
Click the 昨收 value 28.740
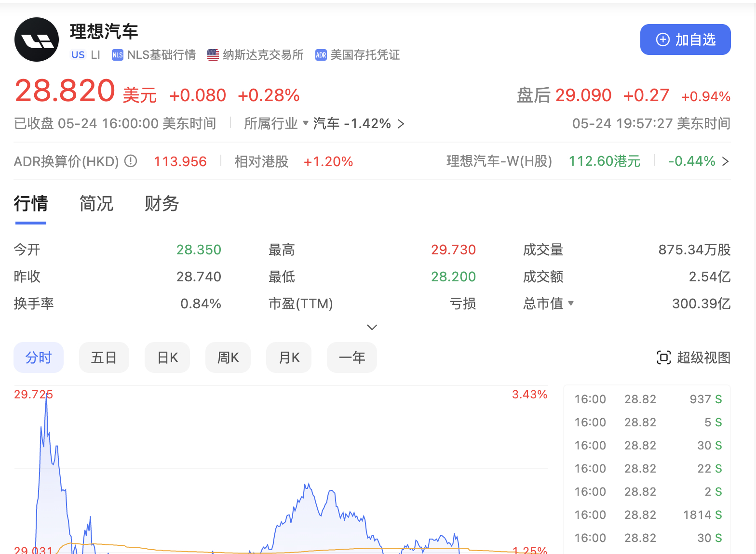point(199,277)
